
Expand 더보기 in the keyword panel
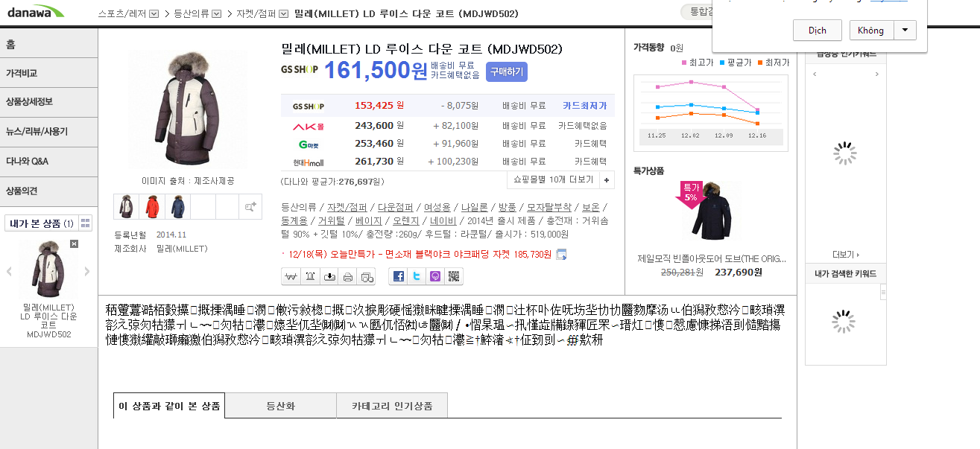pyautogui.click(x=846, y=255)
